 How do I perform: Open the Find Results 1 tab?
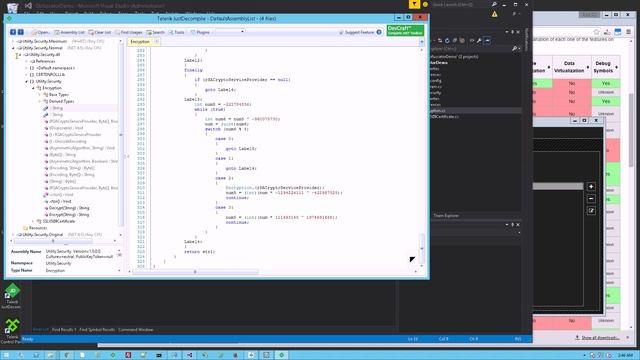64,329
